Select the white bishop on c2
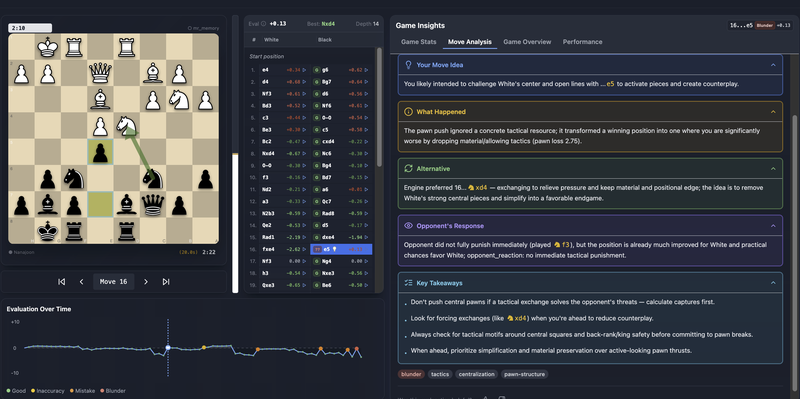This screenshot has height=399, width=800. coord(153,72)
